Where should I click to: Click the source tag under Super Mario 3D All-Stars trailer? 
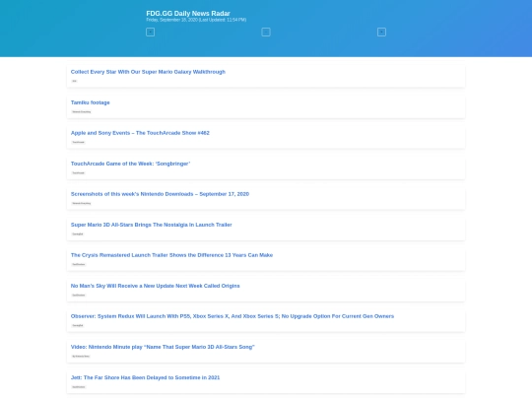click(x=78, y=233)
